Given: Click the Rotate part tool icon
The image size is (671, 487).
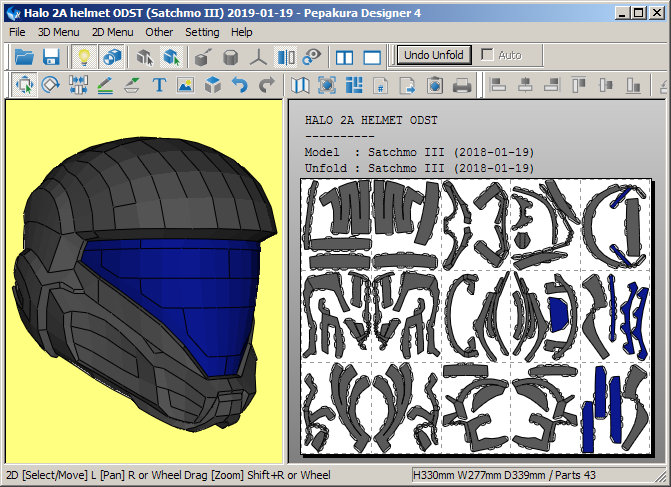Looking at the screenshot, I should tap(51, 86).
